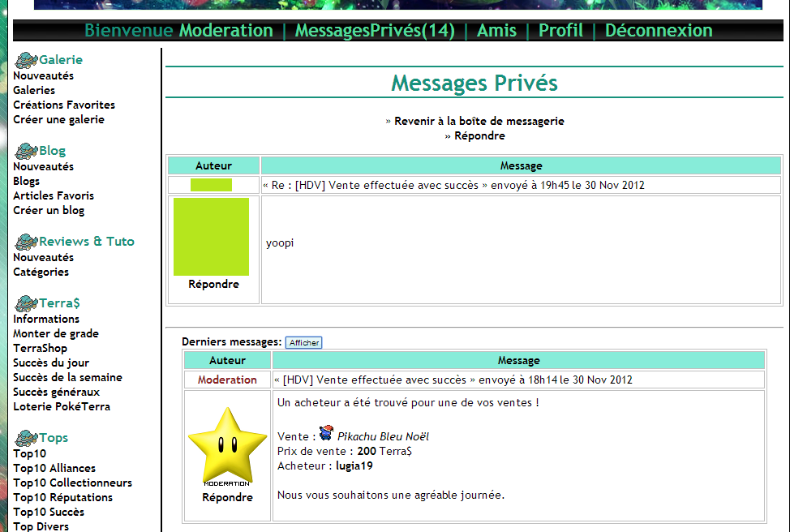Open the Catégories link
Viewport: 790px width, 532px height.
tap(41, 272)
